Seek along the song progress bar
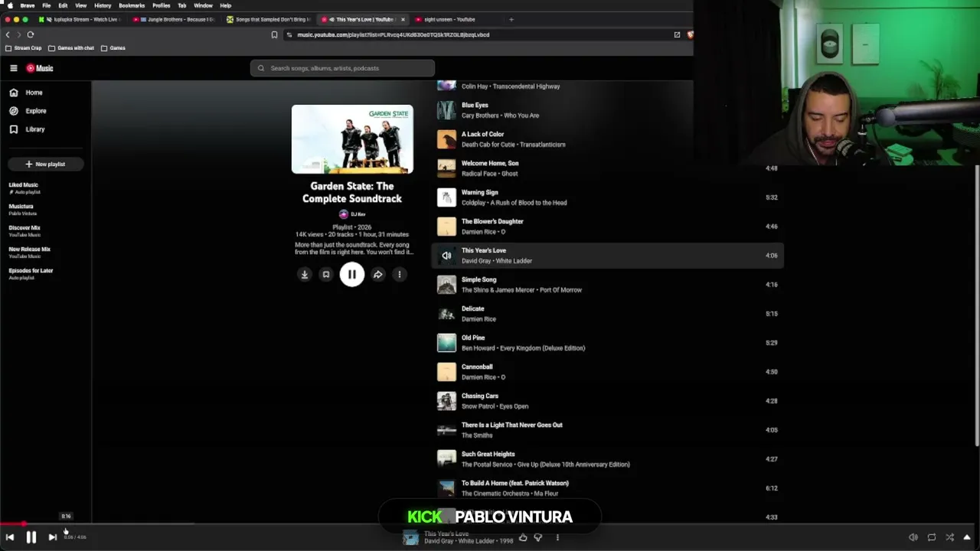This screenshot has height=551, width=980. pos(490,524)
